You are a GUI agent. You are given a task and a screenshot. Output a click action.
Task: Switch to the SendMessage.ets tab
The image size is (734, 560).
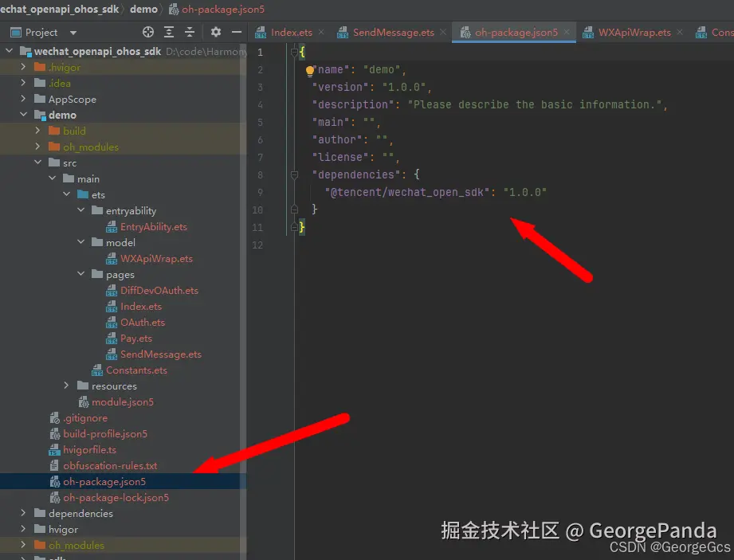(x=393, y=33)
